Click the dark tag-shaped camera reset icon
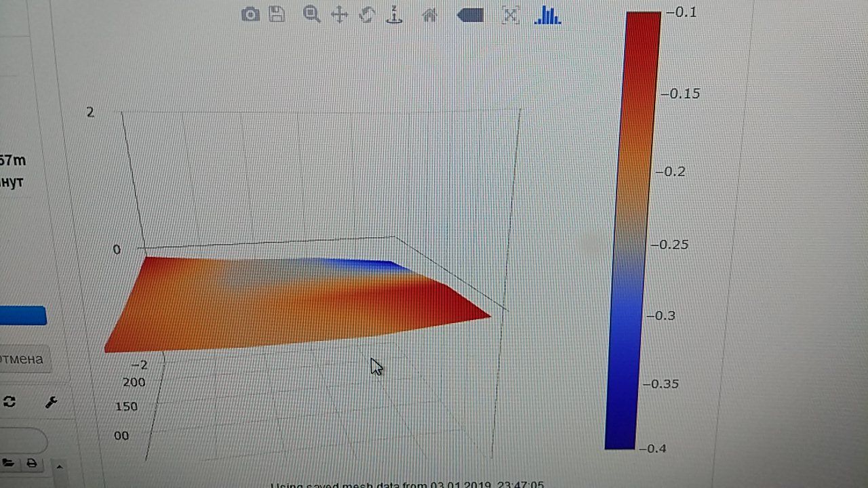This screenshot has width=868, height=488. (470, 15)
